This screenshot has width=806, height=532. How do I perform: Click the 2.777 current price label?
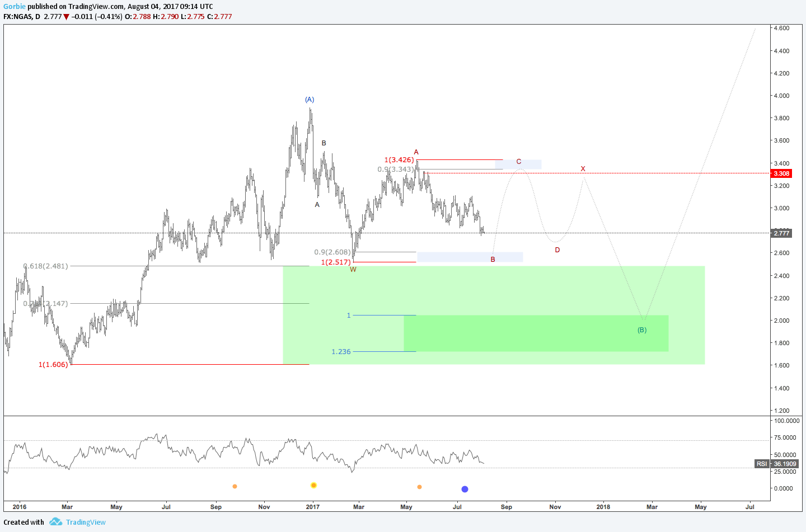(x=781, y=233)
